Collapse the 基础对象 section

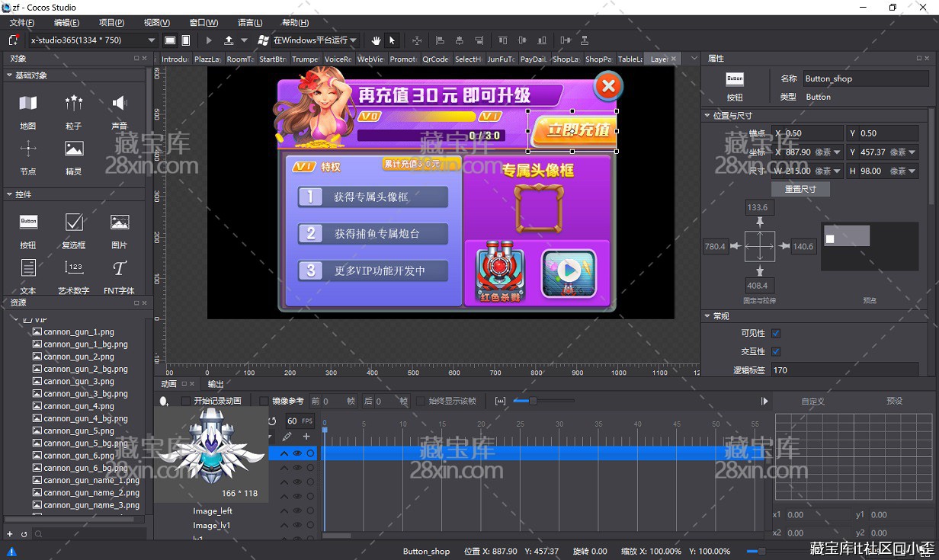[9, 75]
